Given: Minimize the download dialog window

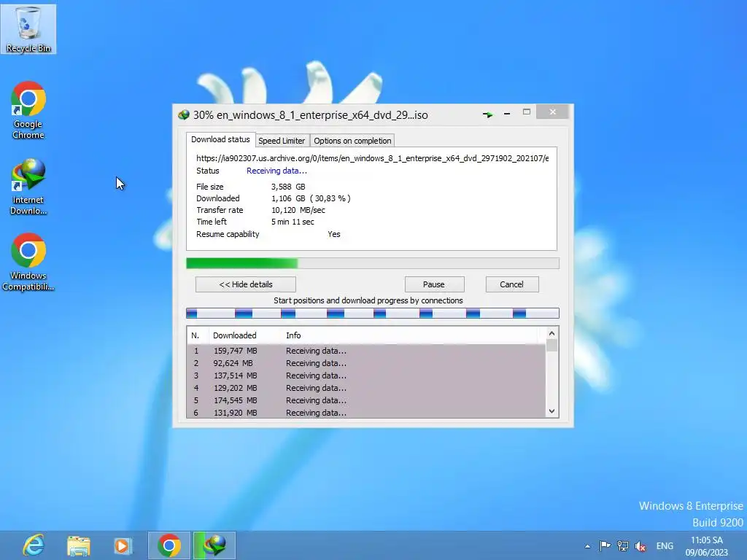Looking at the screenshot, I should (x=507, y=113).
